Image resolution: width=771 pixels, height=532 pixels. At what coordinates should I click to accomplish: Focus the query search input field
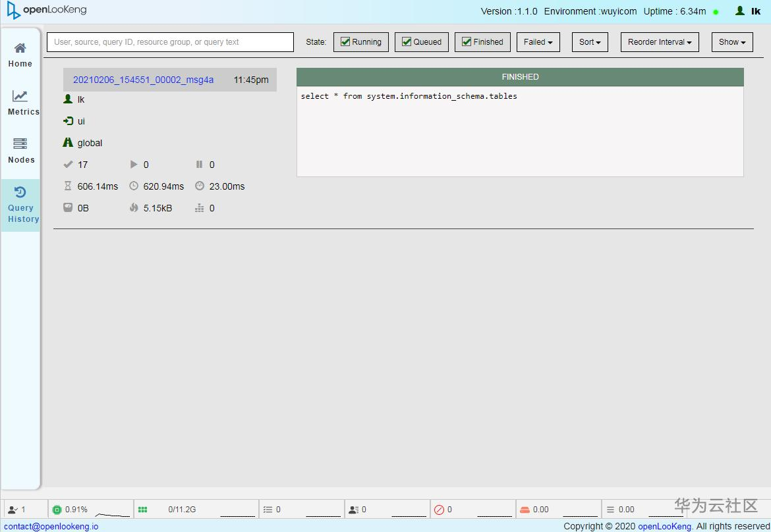click(x=170, y=42)
